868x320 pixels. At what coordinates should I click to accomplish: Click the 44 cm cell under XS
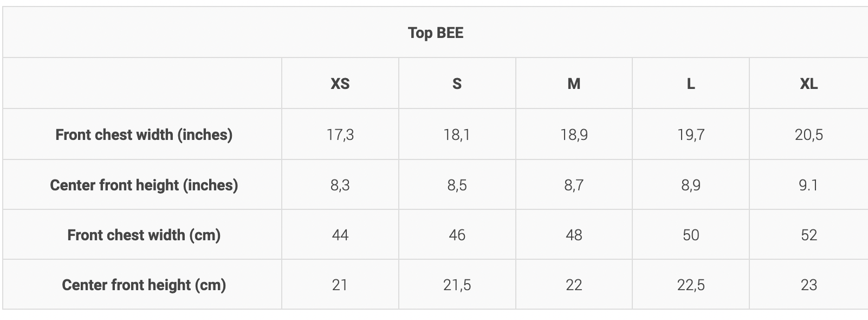coord(340,235)
